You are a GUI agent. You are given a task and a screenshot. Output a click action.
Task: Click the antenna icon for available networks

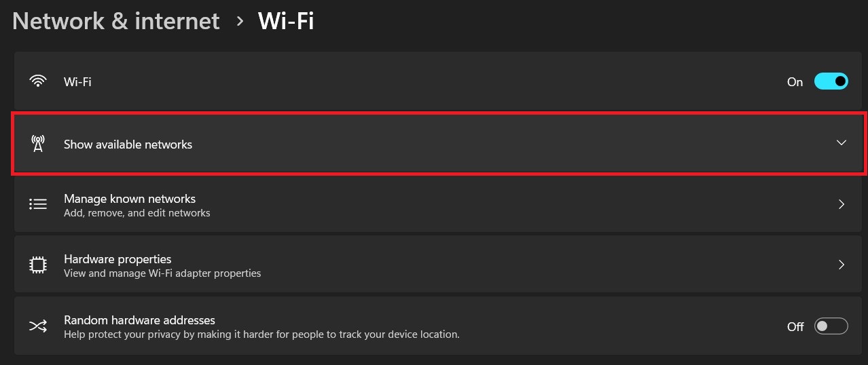coord(38,144)
